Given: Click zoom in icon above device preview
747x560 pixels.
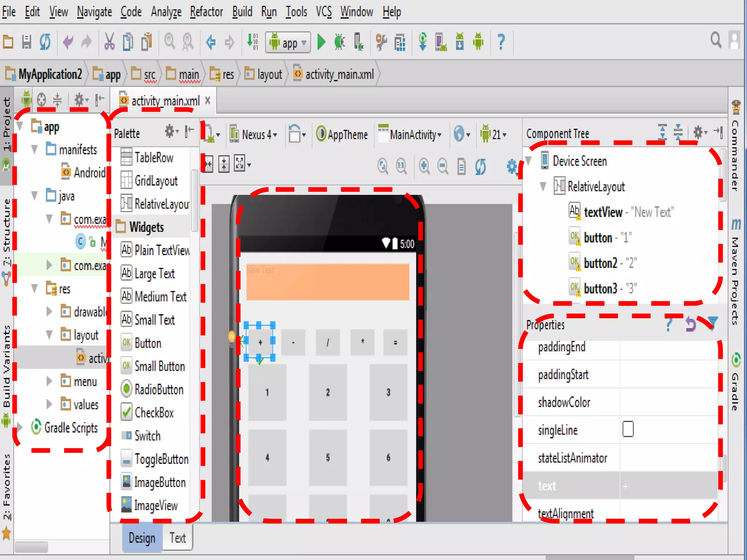Looking at the screenshot, I should pyautogui.click(x=424, y=166).
